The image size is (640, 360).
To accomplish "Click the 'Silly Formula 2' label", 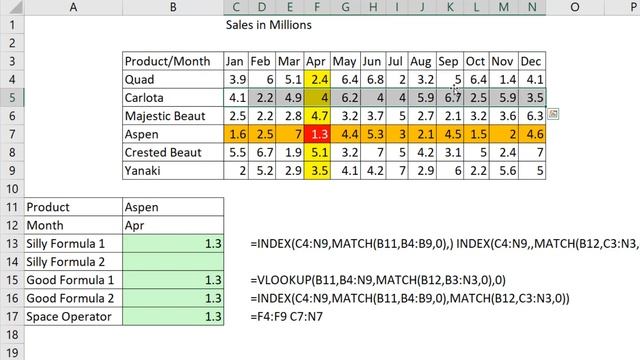I will [73, 262].
